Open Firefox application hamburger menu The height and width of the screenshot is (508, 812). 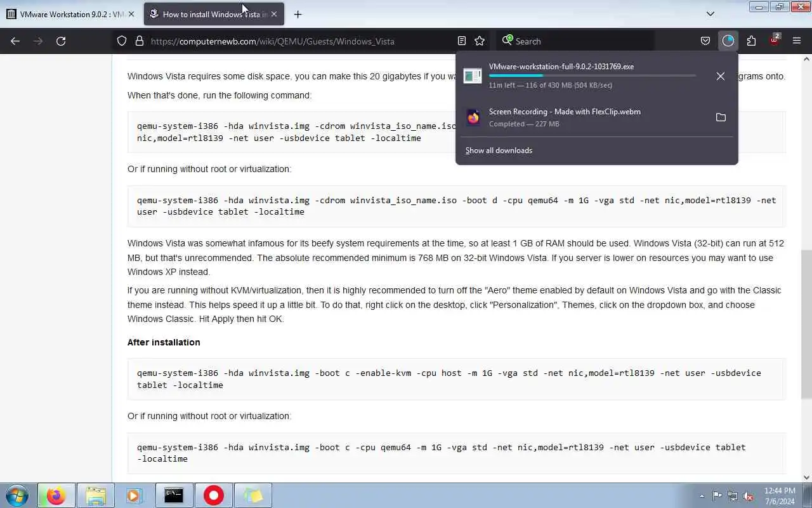pyautogui.click(x=797, y=41)
